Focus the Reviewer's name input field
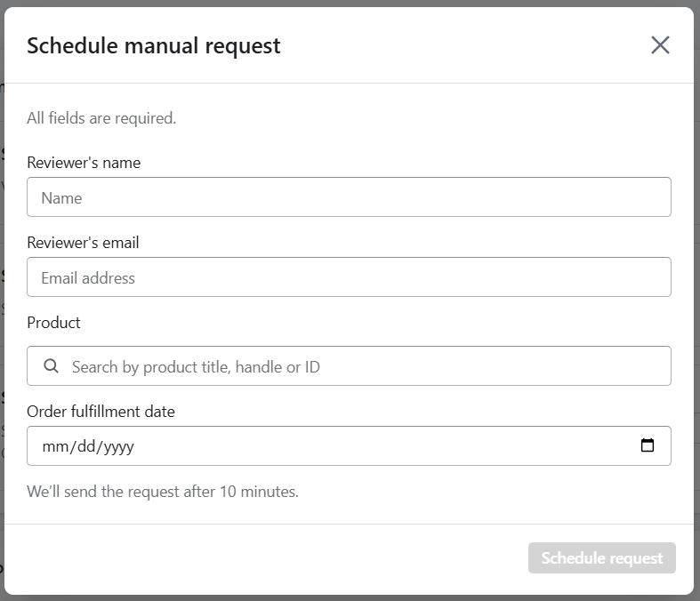 (349, 197)
